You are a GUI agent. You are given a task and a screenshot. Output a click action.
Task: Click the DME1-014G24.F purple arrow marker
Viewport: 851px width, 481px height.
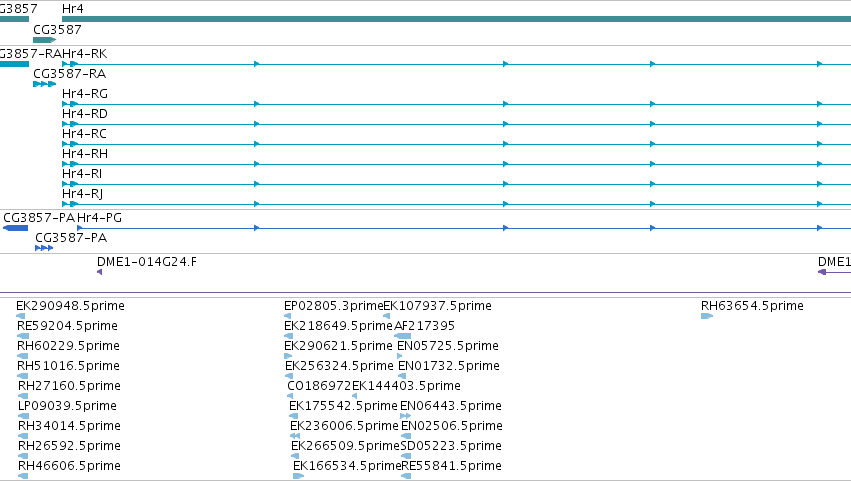coord(99,272)
